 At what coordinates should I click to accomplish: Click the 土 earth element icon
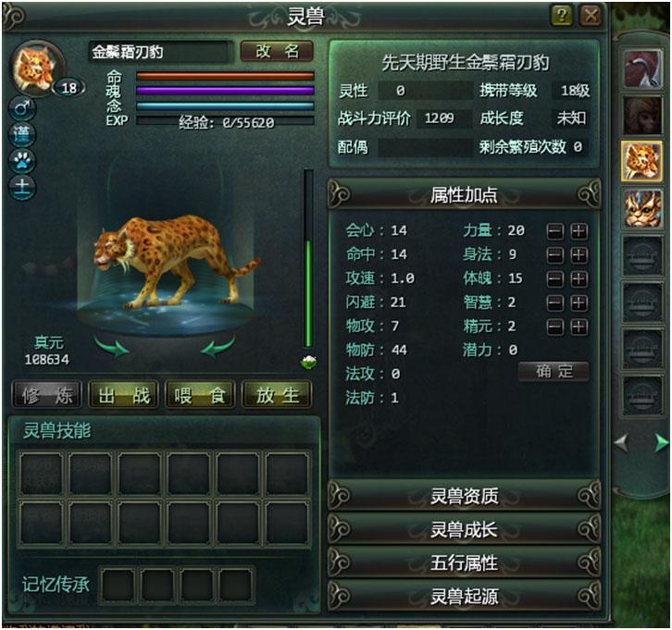[x=22, y=187]
